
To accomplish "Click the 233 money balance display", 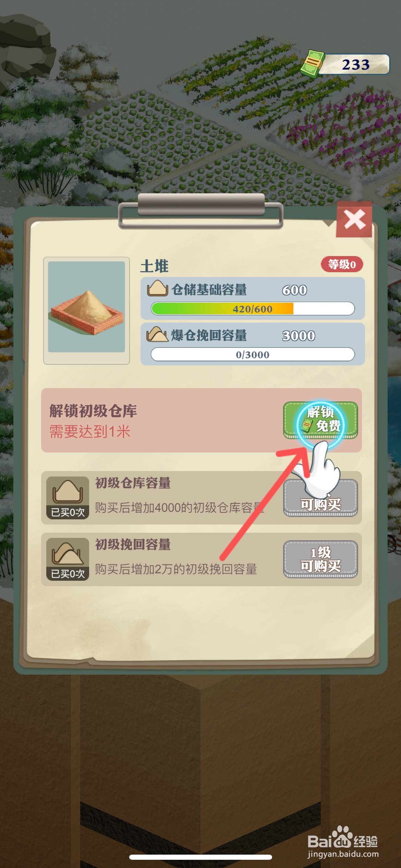I will pos(355,64).
